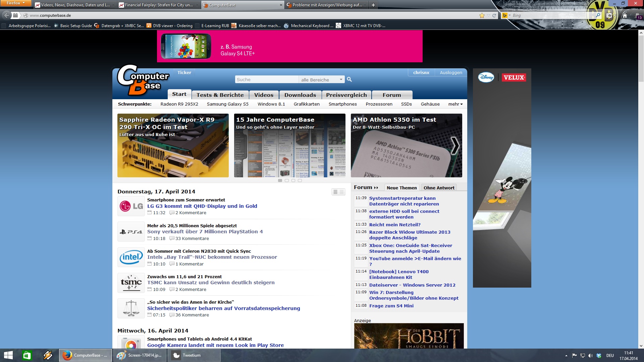Click the Firefox home icon
Image resolution: width=644 pixels, height=362 pixels.
click(x=625, y=15)
